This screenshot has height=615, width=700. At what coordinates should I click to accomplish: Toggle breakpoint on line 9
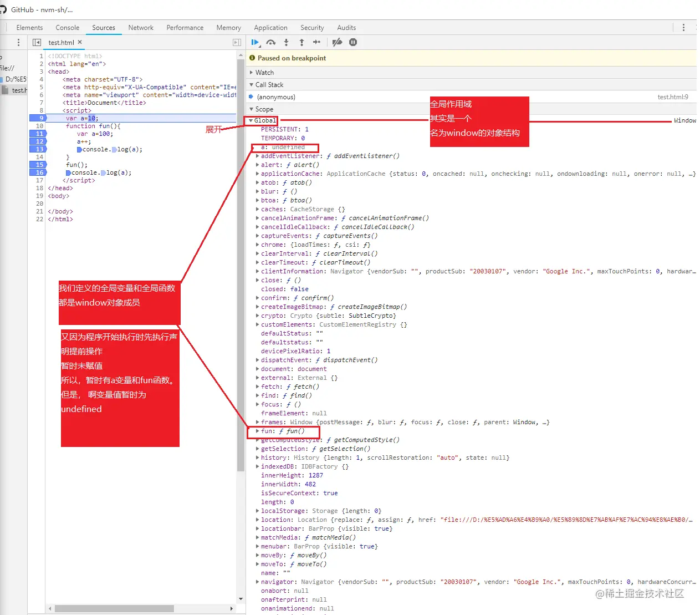(38, 118)
